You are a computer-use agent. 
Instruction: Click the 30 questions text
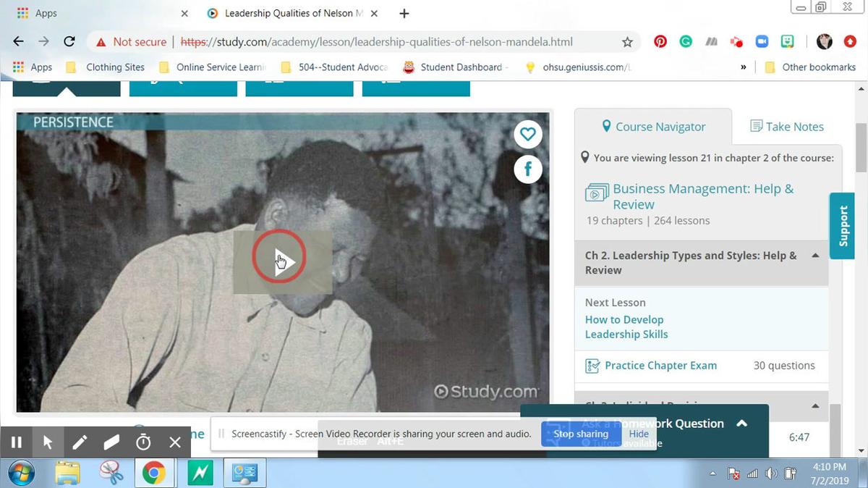tap(784, 366)
